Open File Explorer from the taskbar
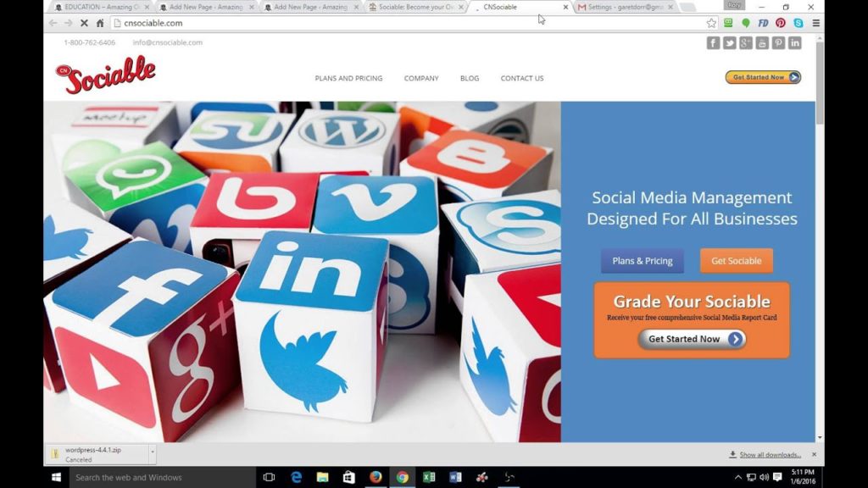The width and height of the screenshot is (868, 488). coord(323,477)
